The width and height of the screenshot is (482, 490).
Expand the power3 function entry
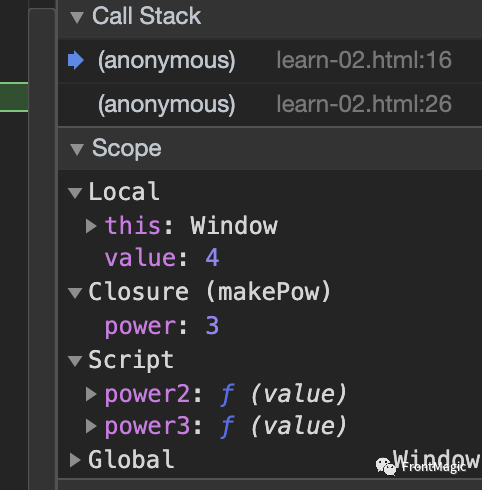(91, 426)
